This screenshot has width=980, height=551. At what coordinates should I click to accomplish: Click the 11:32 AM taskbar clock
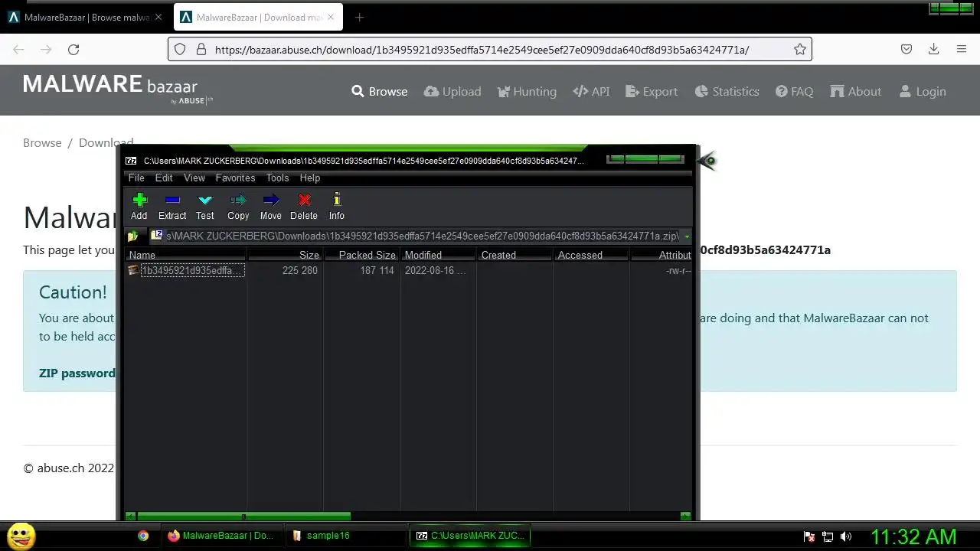(913, 536)
